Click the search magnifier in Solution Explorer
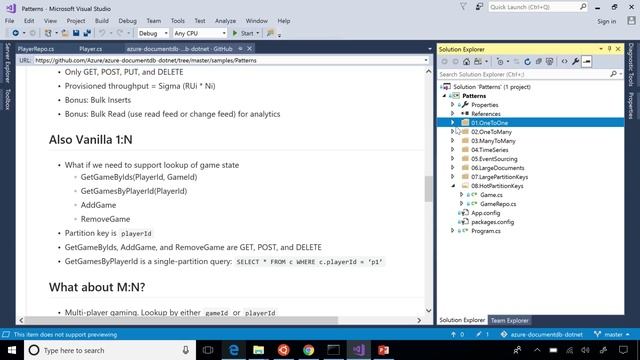The image size is (640, 360). [613, 74]
